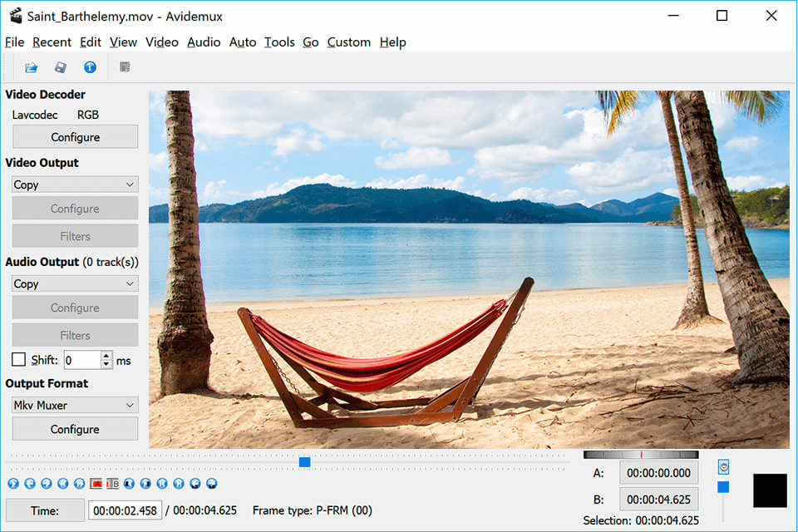Expand the Video Output codec dropdown
This screenshot has height=532, width=798.
tap(75, 185)
